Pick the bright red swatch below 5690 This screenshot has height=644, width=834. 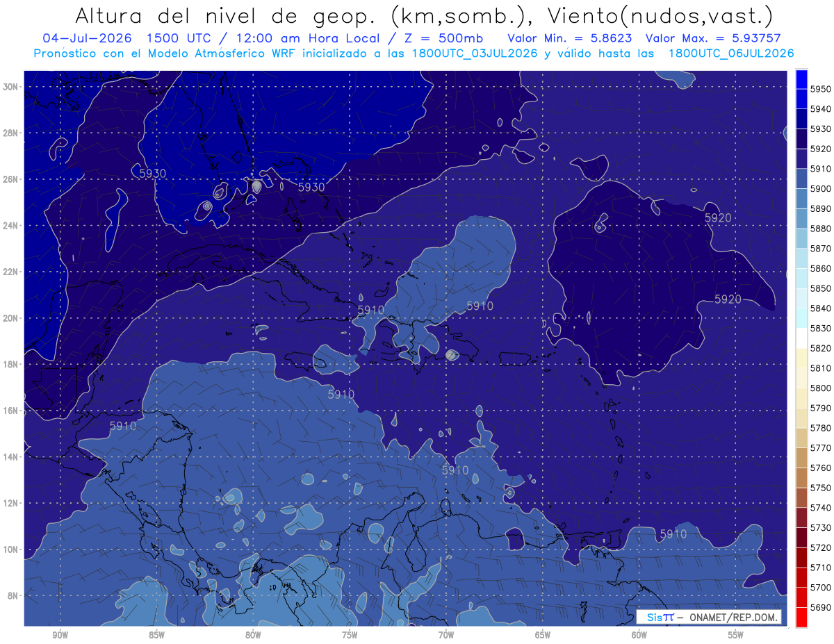coord(801,617)
